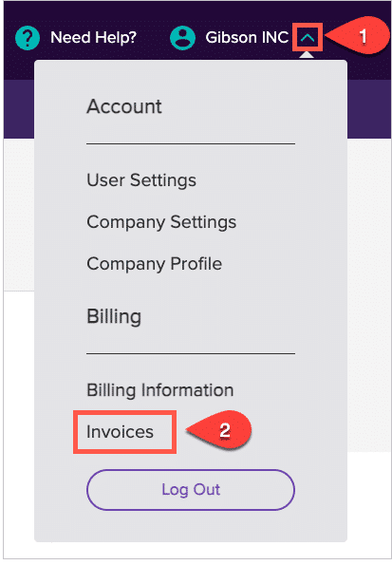This screenshot has width=392, height=565.
Task: Select Invoices from the menu
Action: coord(120,432)
